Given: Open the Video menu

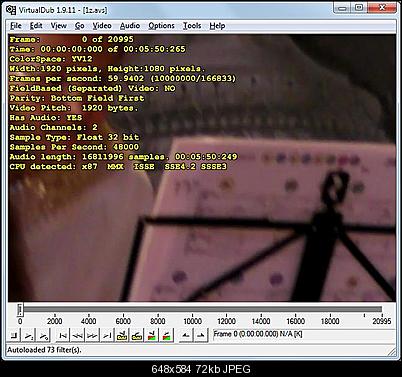Looking at the screenshot, I should tap(102, 26).
